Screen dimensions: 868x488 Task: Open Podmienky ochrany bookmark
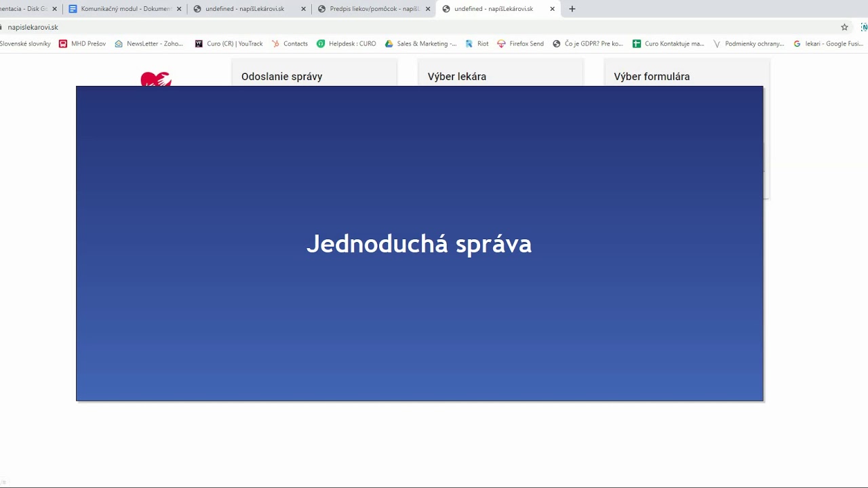pos(749,43)
